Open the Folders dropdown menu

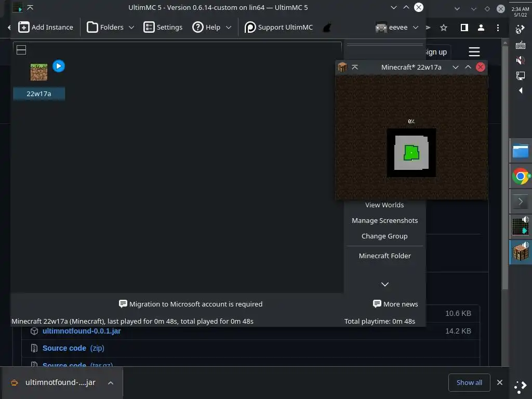coord(110,27)
